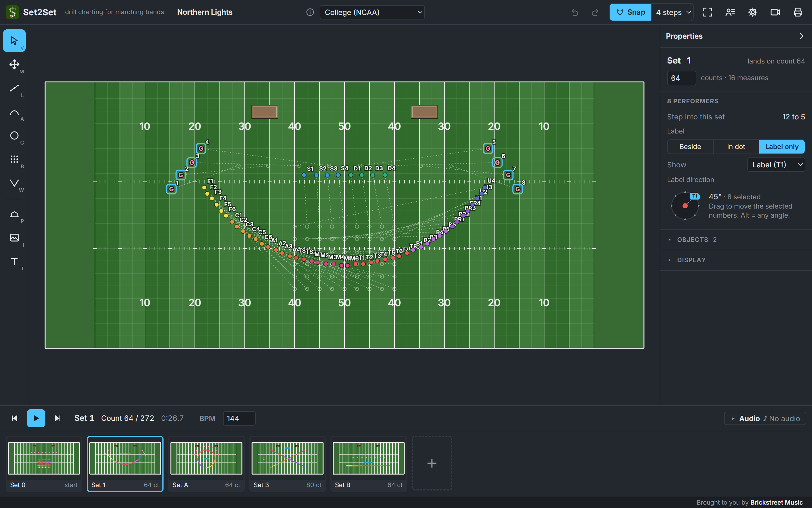Choose the Move tool

click(14, 64)
